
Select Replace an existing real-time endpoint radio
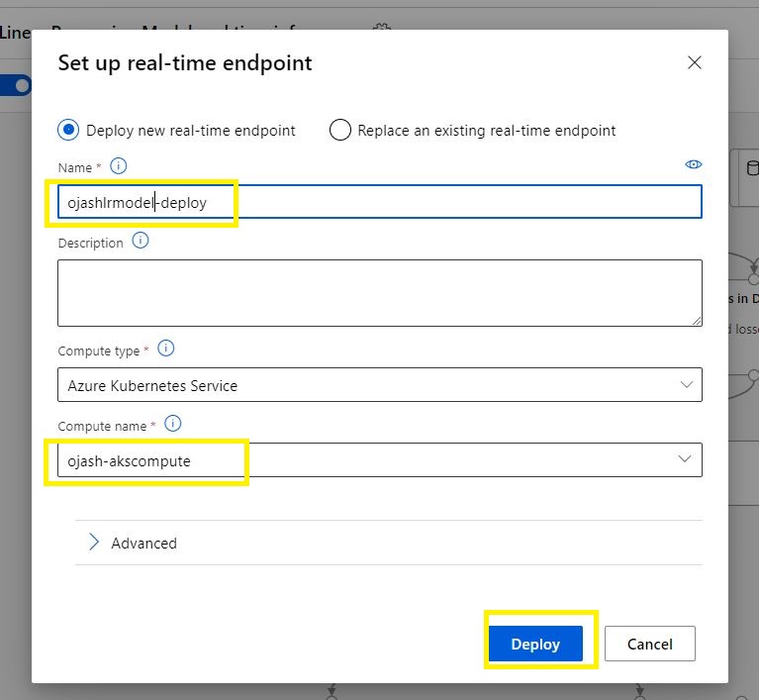[339, 130]
